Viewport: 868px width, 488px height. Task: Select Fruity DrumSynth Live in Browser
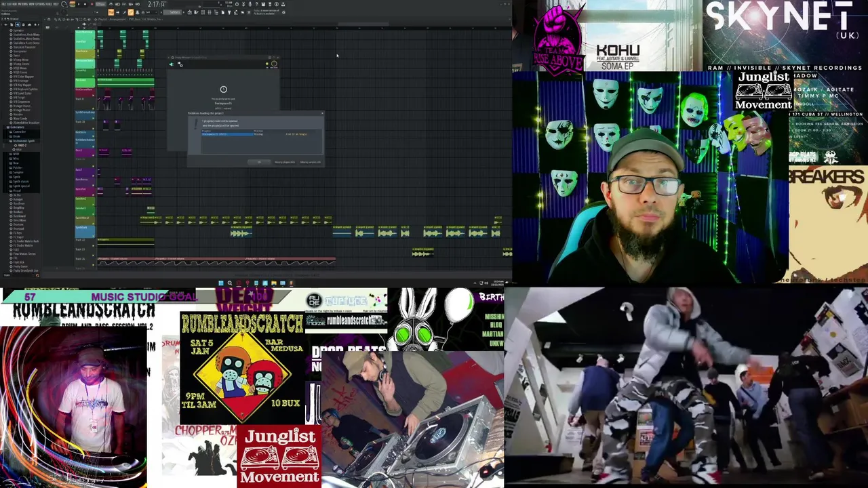click(24, 271)
